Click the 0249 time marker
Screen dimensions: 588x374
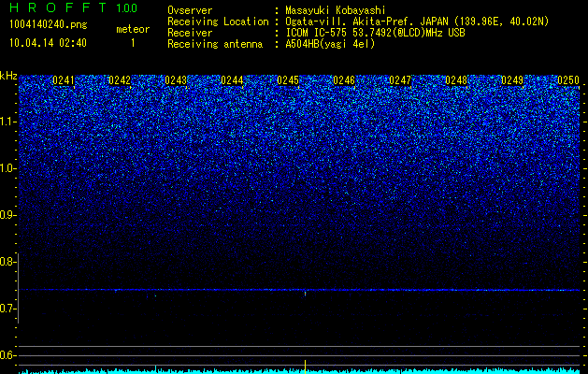pos(512,80)
